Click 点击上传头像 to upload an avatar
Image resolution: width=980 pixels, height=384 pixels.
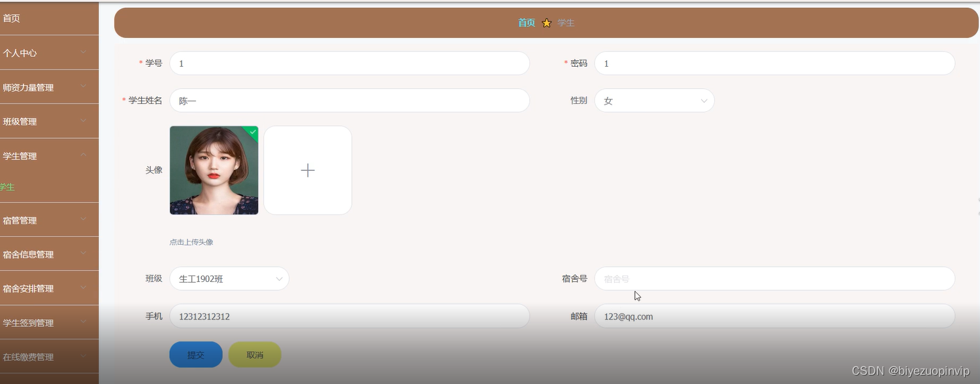pyautogui.click(x=191, y=241)
